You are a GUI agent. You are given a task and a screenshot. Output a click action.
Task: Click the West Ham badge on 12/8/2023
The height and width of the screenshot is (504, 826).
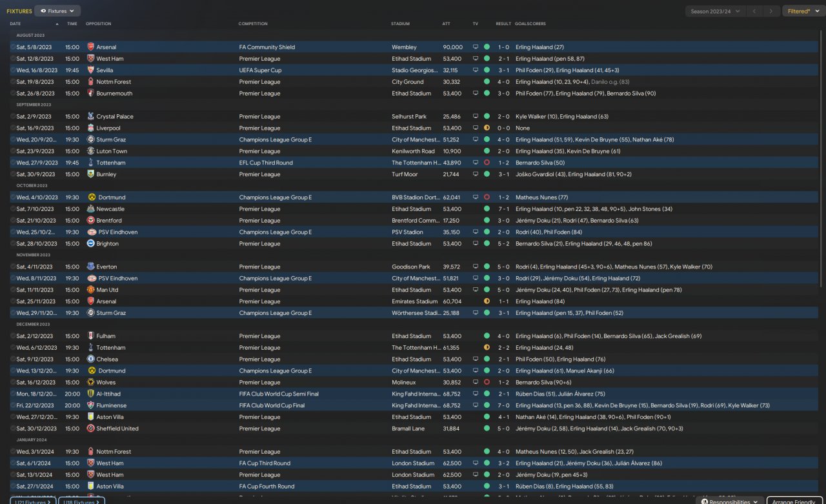point(90,59)
